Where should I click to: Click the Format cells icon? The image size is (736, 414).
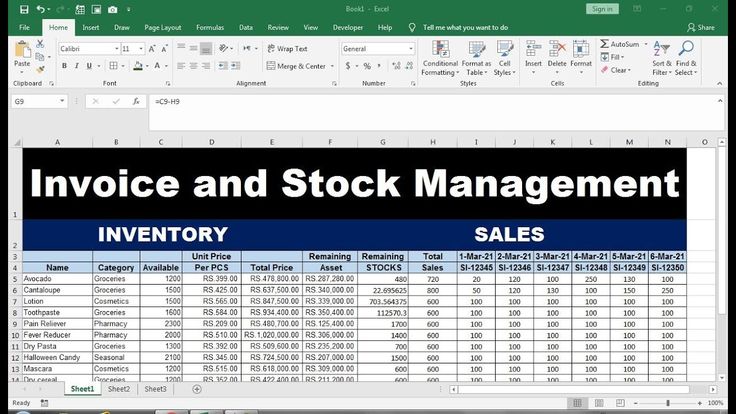[x=581, y=49]
